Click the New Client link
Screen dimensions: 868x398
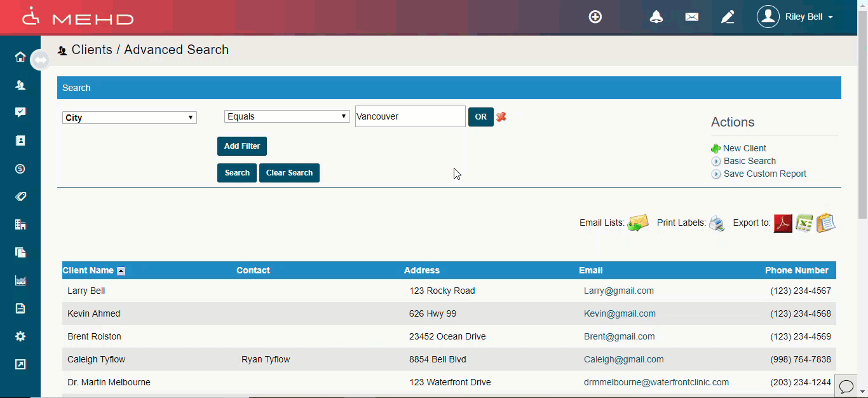pyautogui.click(x=745, y=148)
